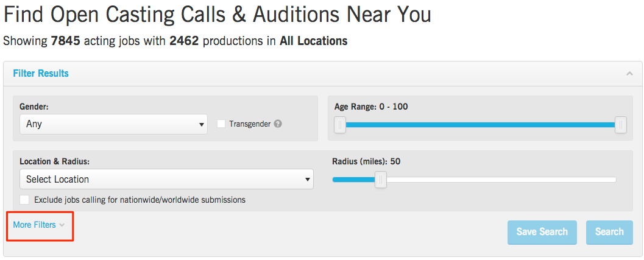
Task: Click the Exclude jobs calling for nationwide label
Action: click(140, 200)
